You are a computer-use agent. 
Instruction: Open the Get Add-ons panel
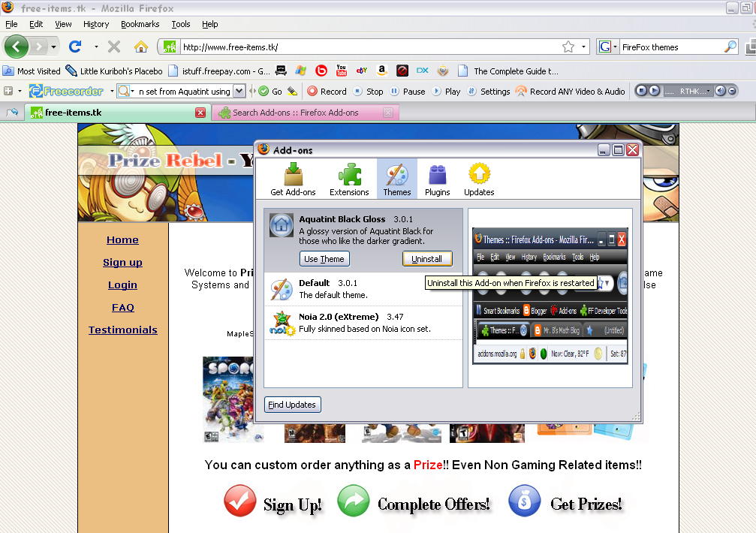tap(291, 179)
